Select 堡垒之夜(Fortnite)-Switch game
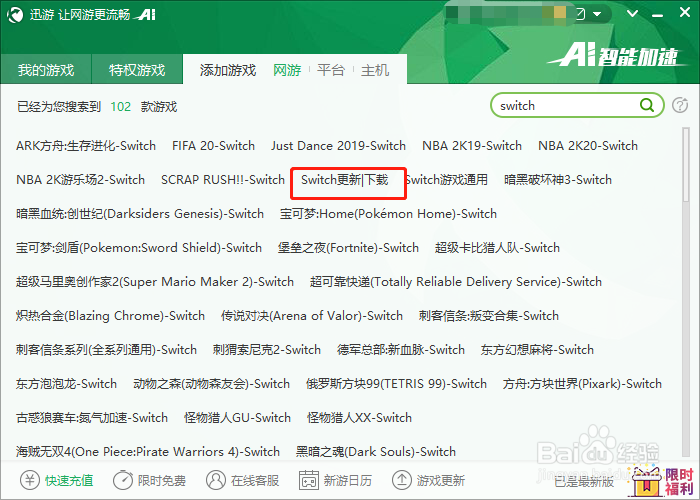Screen dimensions: 700x500 pos(348,247)
